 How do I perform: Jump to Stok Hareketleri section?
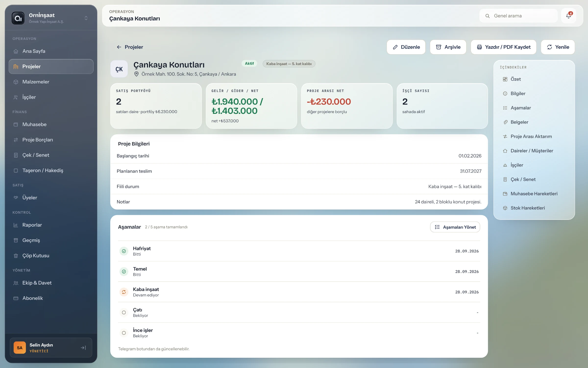click(x=534, y=208)
